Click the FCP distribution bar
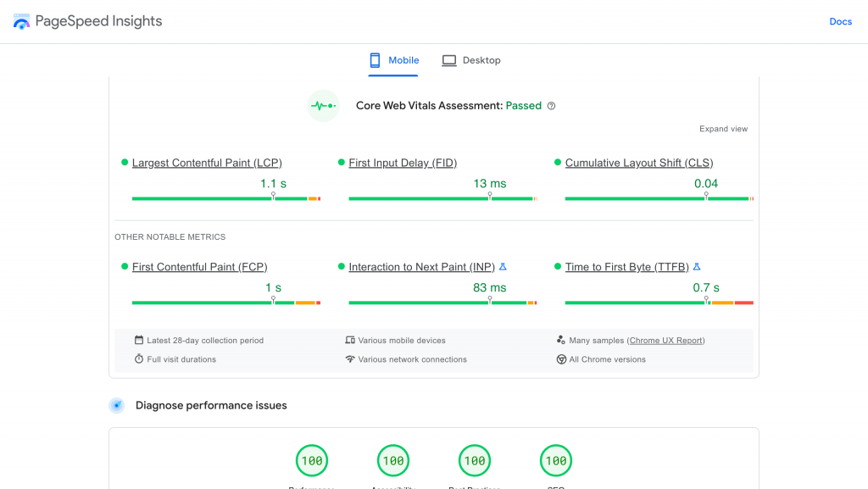Image resolution: width=868 pixels, height=489 pixels. pyautogui.click(x=226, y=303)
